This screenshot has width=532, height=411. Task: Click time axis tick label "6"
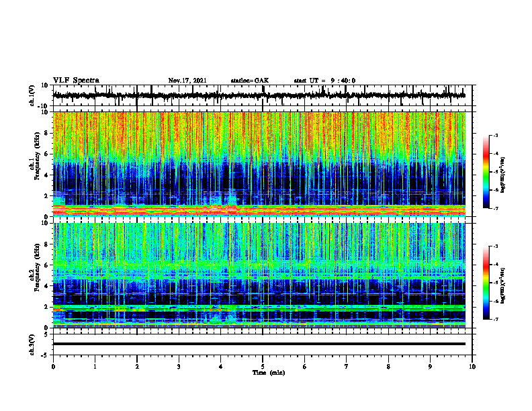pos(304,367)
